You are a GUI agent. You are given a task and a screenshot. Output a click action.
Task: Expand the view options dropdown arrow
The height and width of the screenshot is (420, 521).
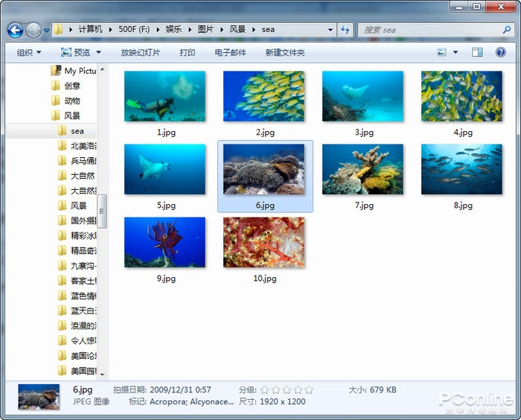455,52
